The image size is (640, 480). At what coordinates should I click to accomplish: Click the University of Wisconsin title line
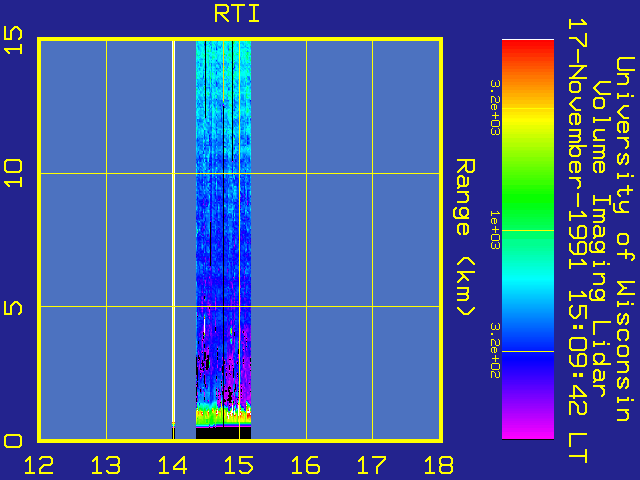tap(624, 239)
